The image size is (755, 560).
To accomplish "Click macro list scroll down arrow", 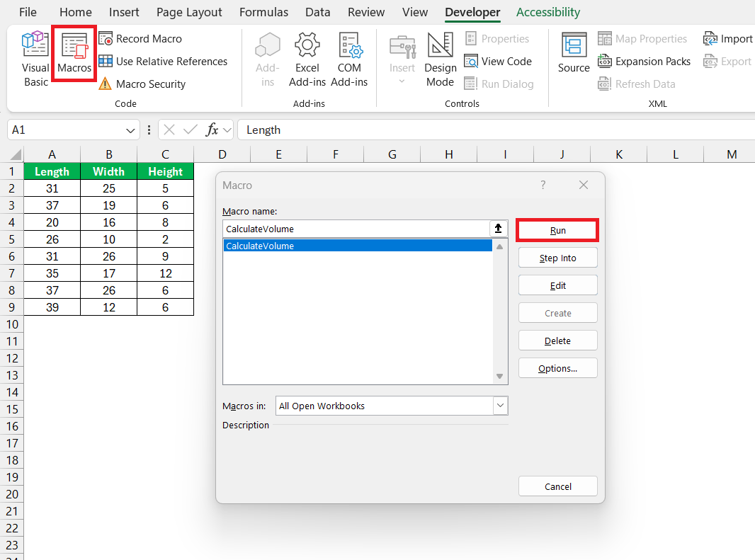I will (499, 376).
